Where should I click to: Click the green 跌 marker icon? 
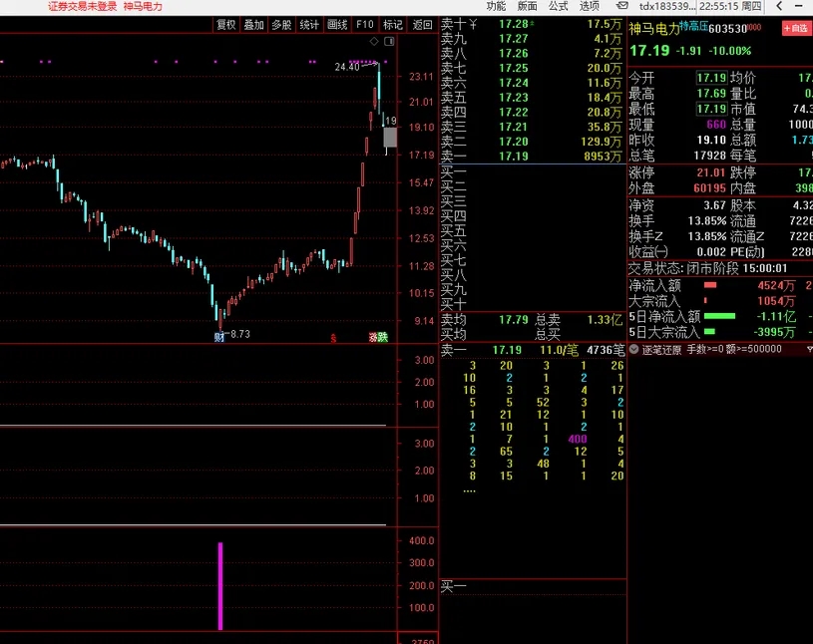383,337
